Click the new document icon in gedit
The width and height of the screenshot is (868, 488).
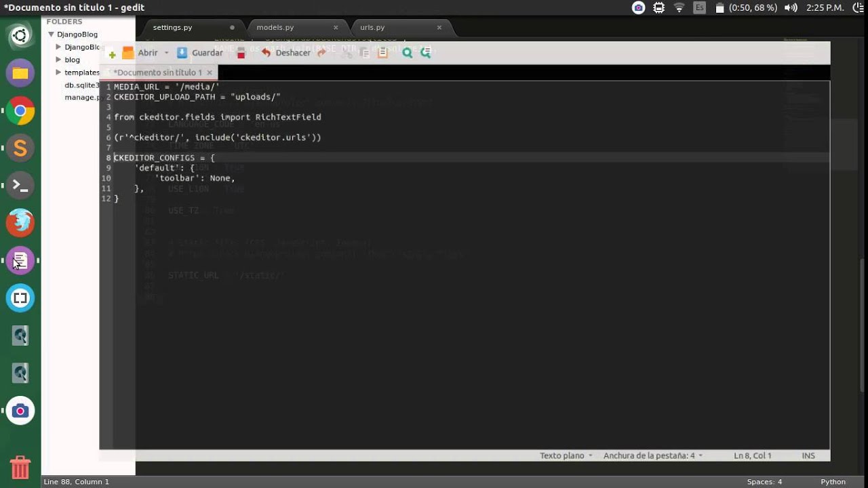[113, 54]
